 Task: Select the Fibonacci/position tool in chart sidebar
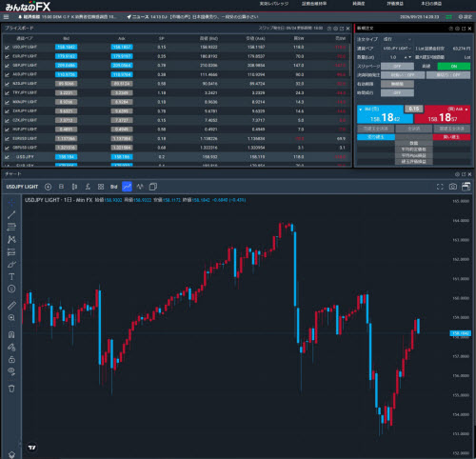coord(11,252)
